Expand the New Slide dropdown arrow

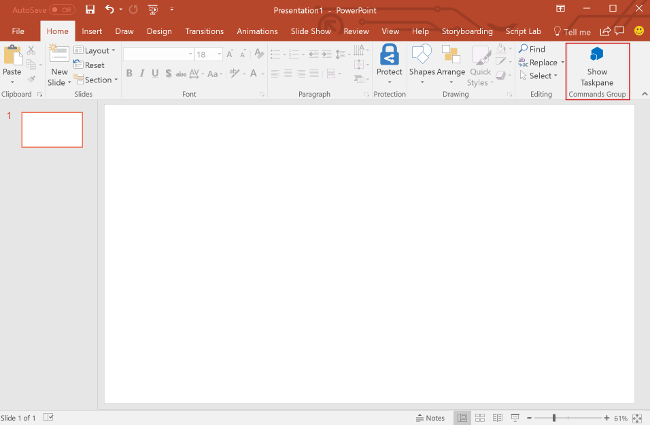click(69, 83)
